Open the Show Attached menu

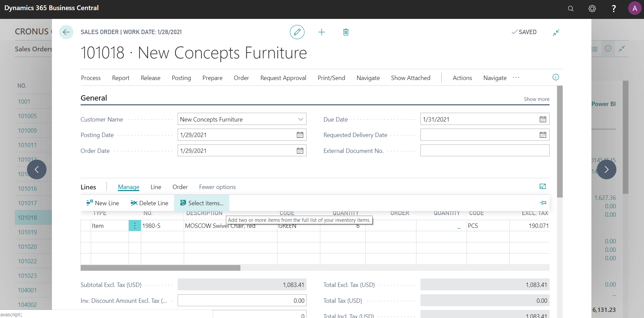pyautogui.click(x=411, y=78)
